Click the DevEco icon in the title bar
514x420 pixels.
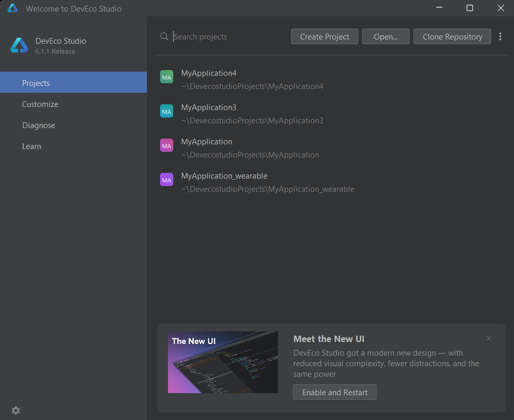point(13,8)
